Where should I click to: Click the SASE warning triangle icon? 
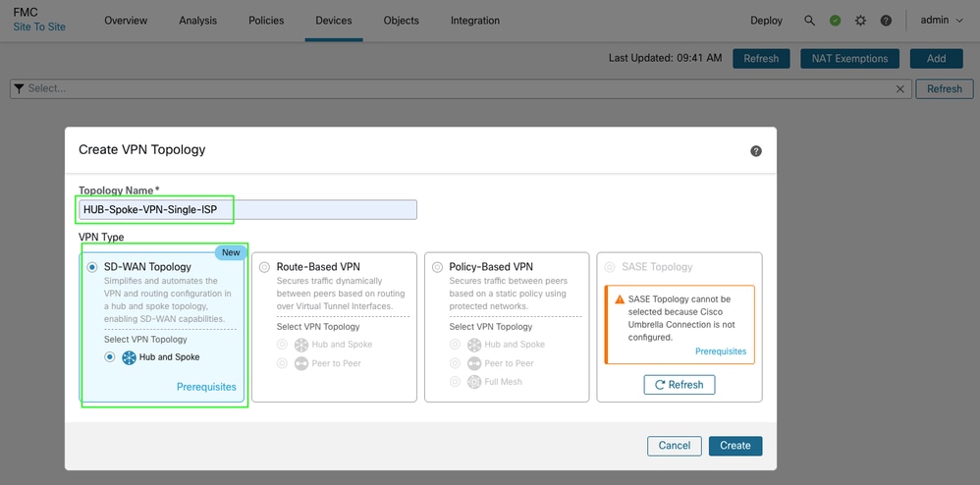pos(620,299)
